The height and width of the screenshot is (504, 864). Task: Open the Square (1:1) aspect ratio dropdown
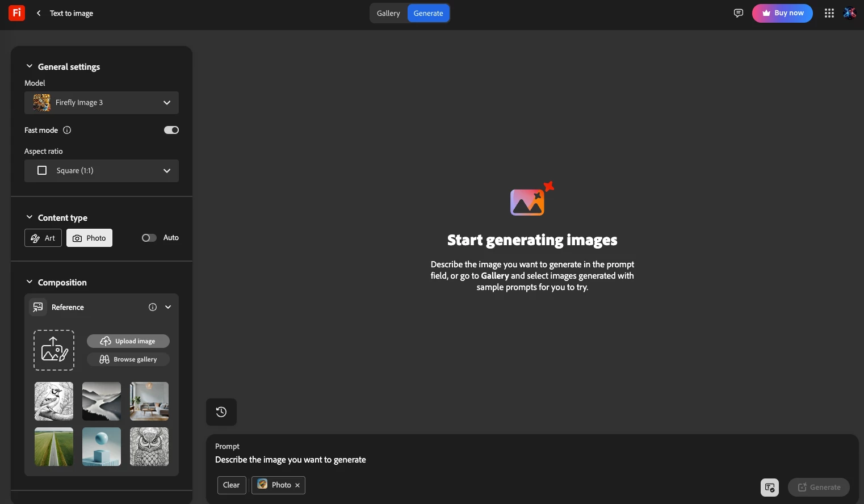(x=102, y=171)
